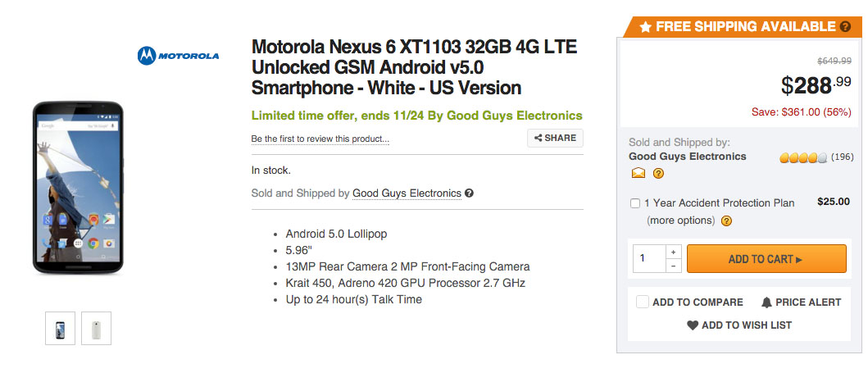Select the front view phone thumbnail
The height and width of the screenshot is (373, 868).
(x=61, y=328)
